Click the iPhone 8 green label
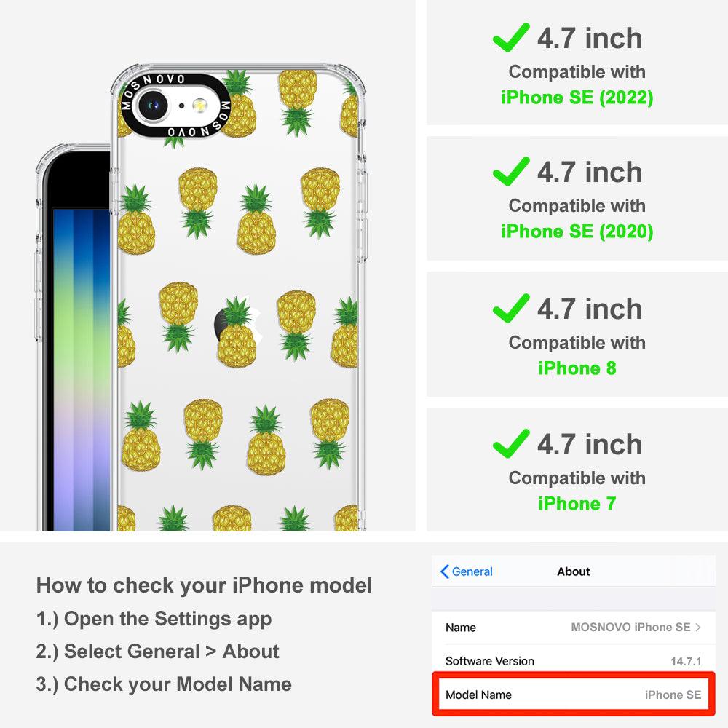Viewport: 728px width, 728px height. click(577, 368)
